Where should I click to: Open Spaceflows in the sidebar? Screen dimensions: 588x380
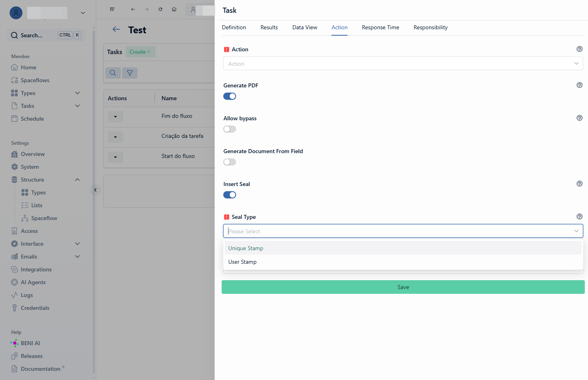click(x=35, y=80)
